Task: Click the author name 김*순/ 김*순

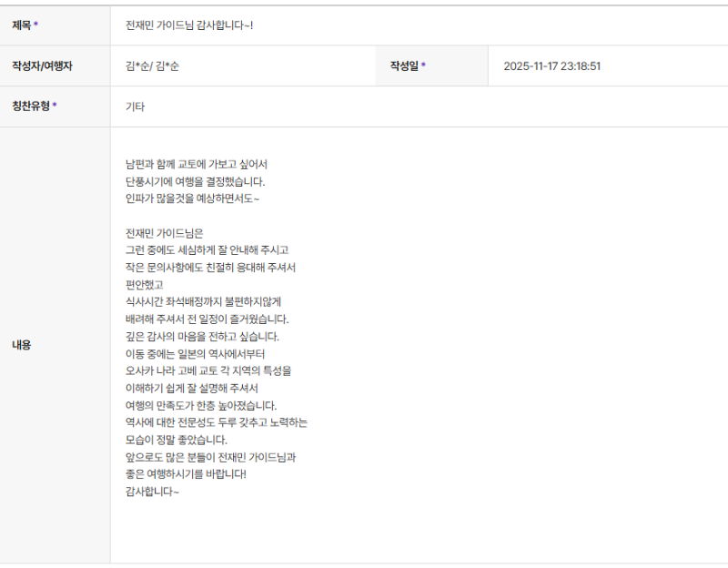Action: pos(152,66)
